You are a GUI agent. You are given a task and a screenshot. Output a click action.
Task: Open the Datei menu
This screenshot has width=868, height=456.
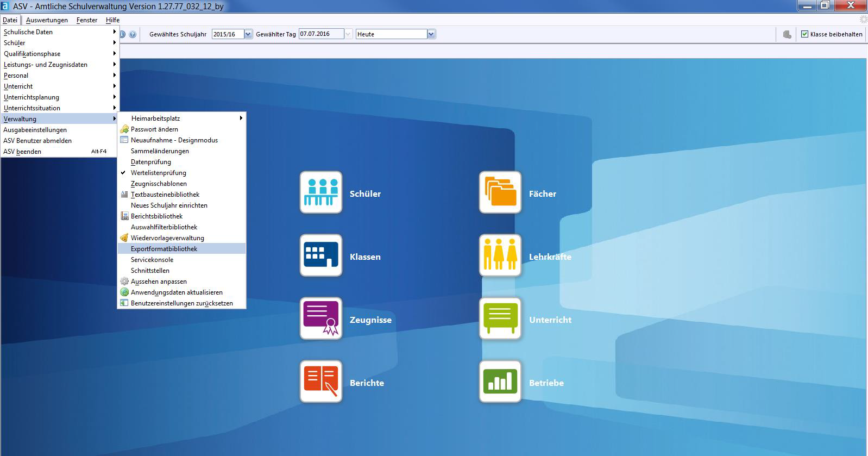pos(10,20)
